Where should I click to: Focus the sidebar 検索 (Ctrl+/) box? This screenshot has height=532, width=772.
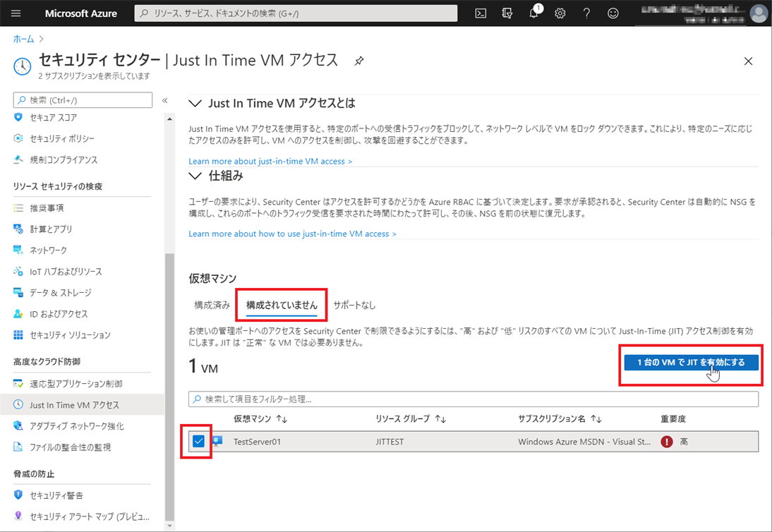83,100
